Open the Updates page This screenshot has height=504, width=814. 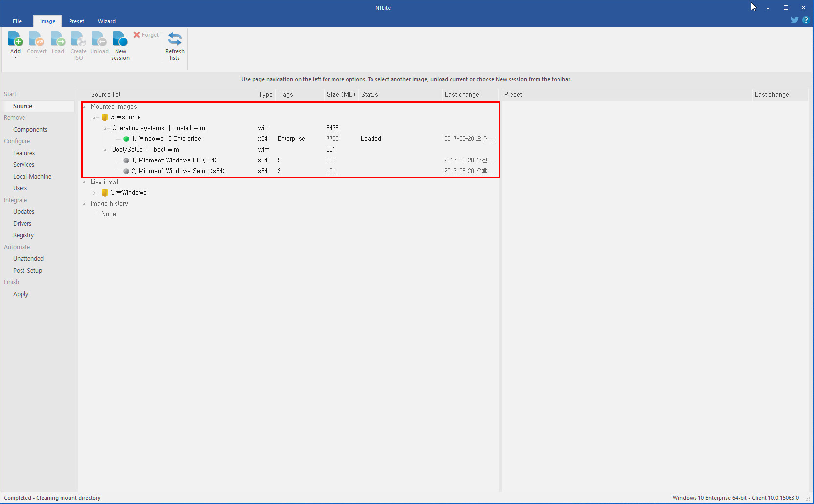click(x=23, y=212)
